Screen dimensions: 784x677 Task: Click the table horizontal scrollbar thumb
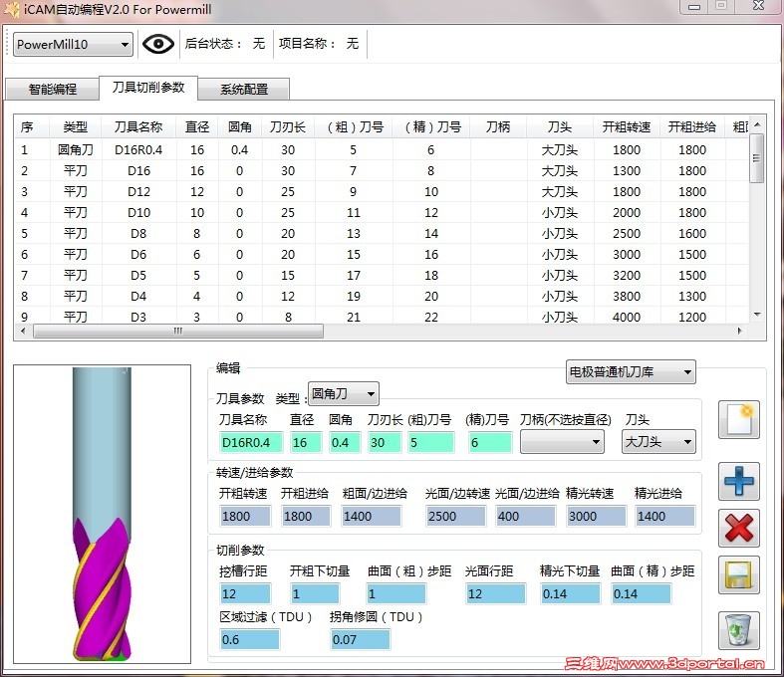coord(178,331)
